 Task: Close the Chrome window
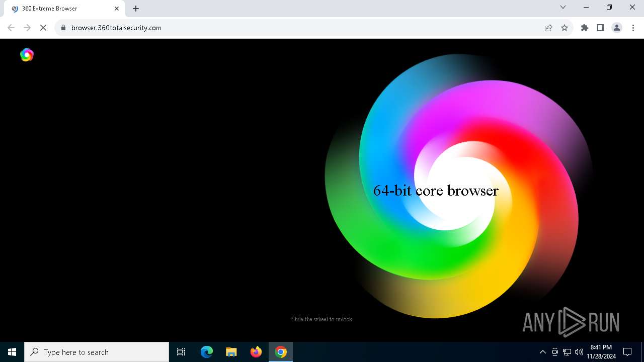632,8
